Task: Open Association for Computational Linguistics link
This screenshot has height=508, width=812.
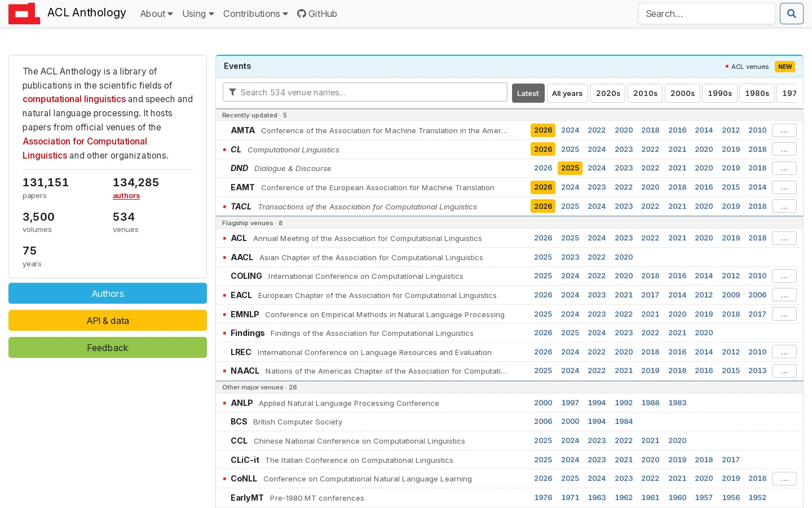Action: point(85,148)
